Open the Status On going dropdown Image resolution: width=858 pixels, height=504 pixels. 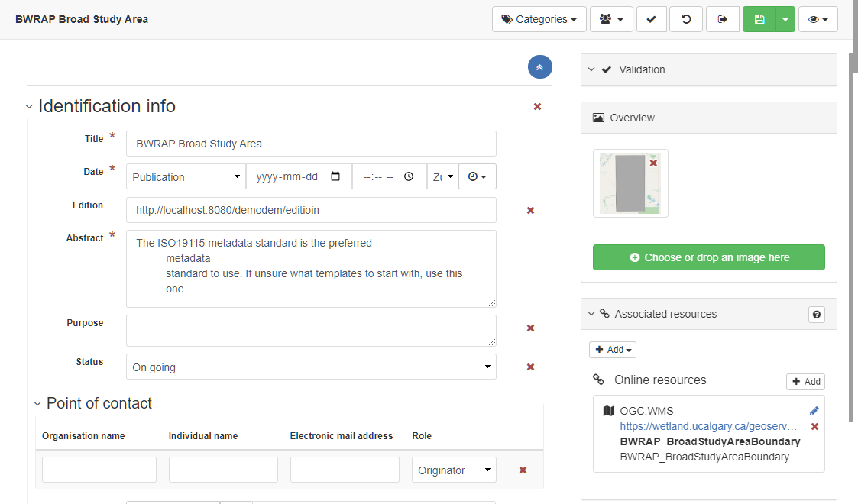311,367
